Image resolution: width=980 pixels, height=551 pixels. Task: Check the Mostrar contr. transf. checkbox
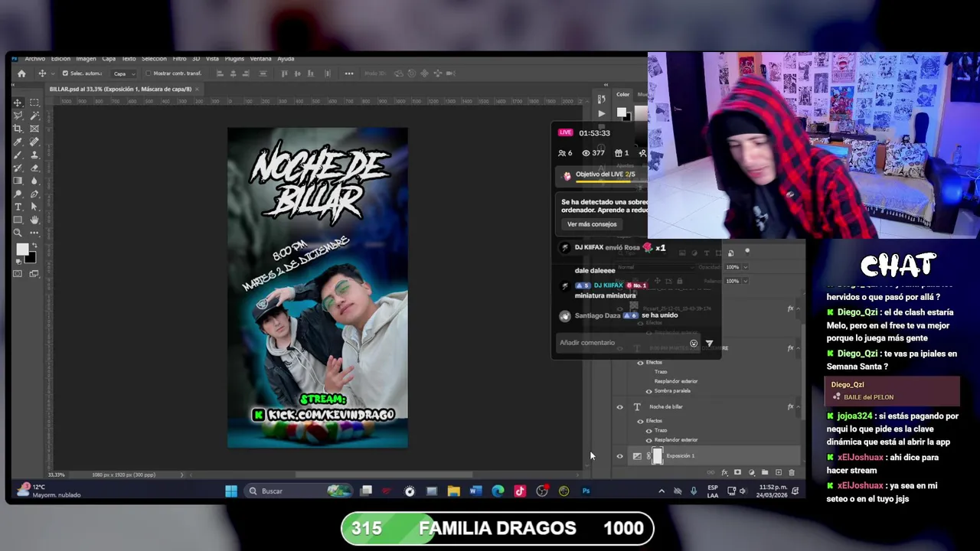pos(148,73)
